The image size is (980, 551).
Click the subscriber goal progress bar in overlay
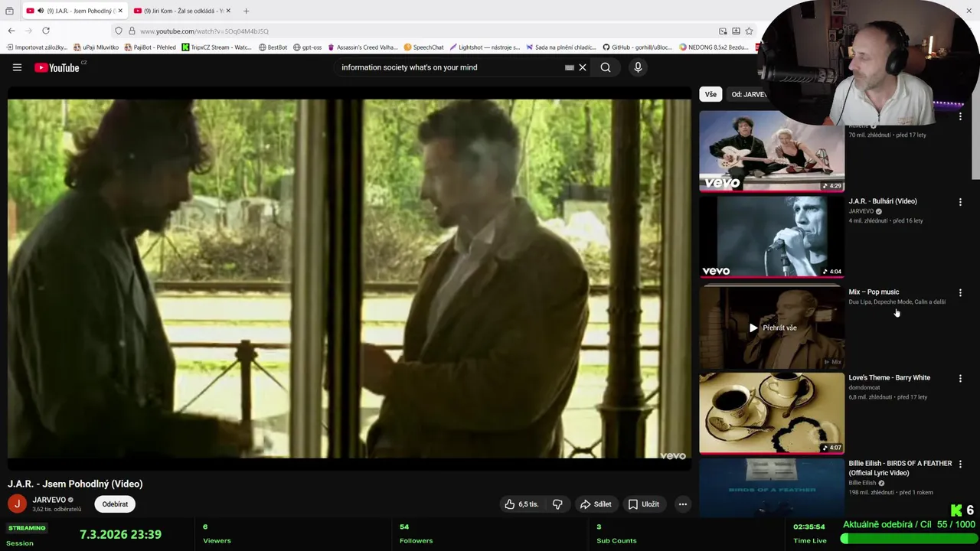coord(908,539)
